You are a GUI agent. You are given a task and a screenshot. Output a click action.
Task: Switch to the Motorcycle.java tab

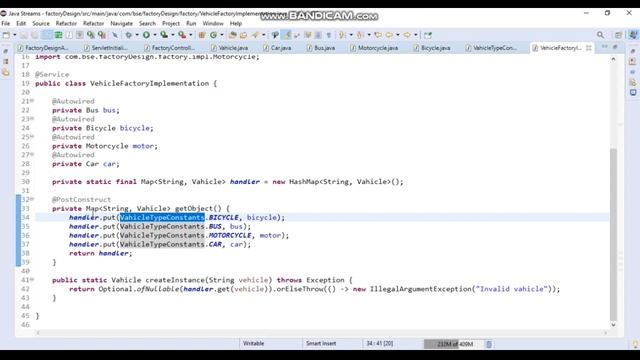(x=374, y=48)
